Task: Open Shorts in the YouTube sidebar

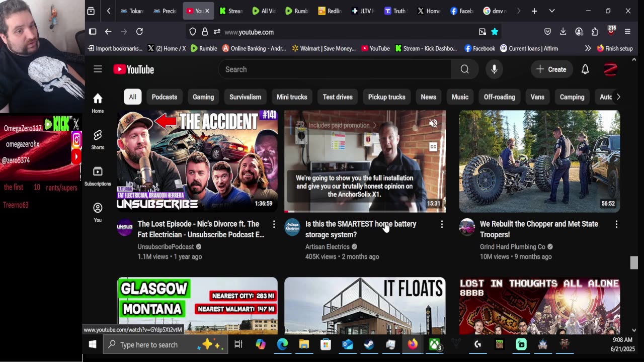Action: 98,140
